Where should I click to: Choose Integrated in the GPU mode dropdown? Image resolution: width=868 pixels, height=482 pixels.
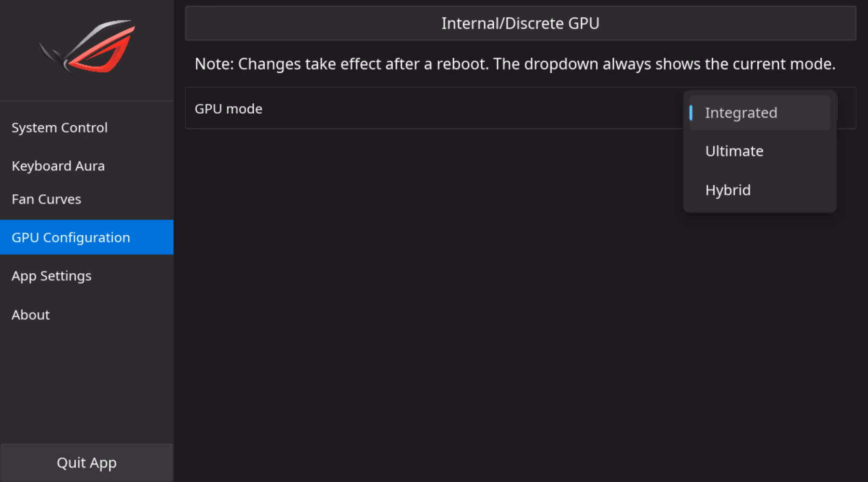click(x=741, y=113)
